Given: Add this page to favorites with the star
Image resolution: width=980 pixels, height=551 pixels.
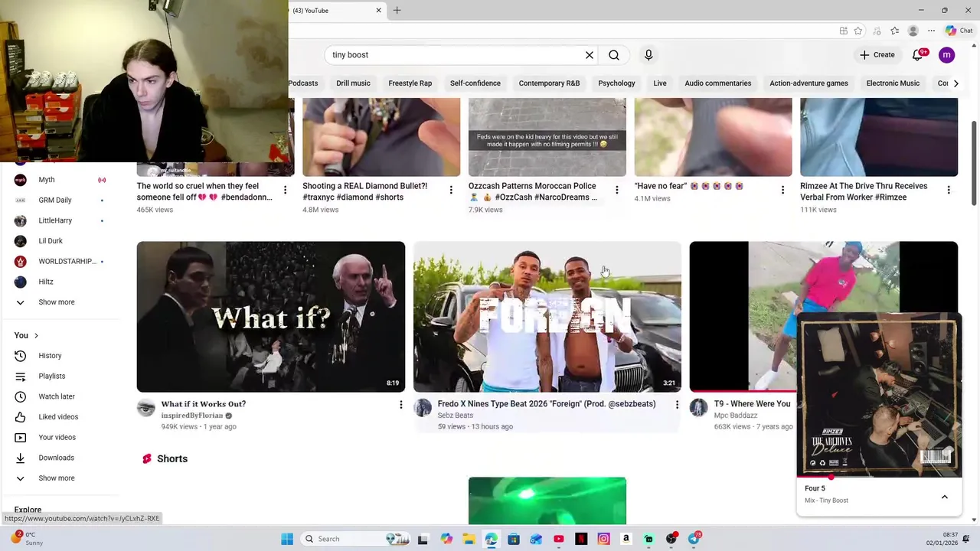Looking at the screenshot, I should click(x=858, y=31).
